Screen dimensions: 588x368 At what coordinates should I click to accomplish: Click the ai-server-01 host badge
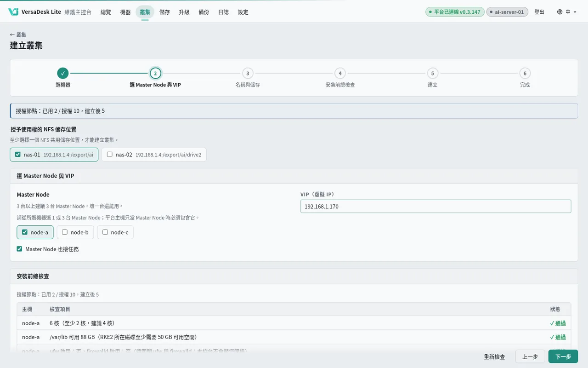[507, 12]
